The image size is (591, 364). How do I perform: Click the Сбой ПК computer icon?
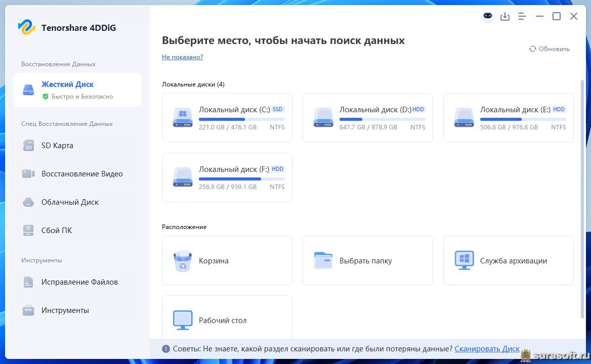pos(28,231)
